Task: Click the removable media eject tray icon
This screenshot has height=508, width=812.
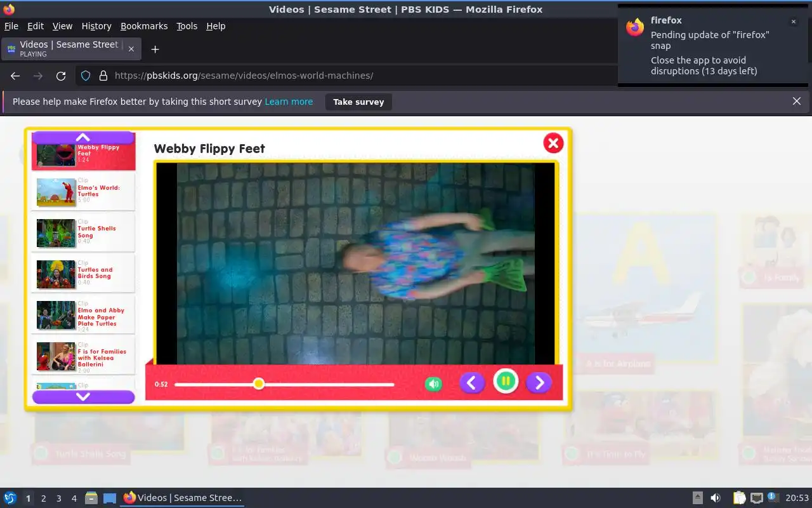Action: 697,498
